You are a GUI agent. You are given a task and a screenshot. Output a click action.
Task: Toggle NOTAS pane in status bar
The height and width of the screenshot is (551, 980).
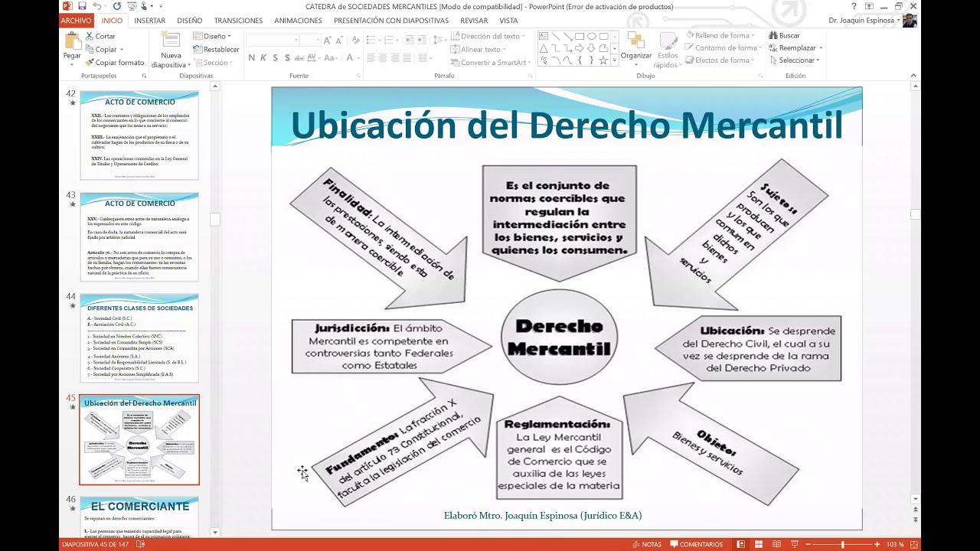pos(647,544)
